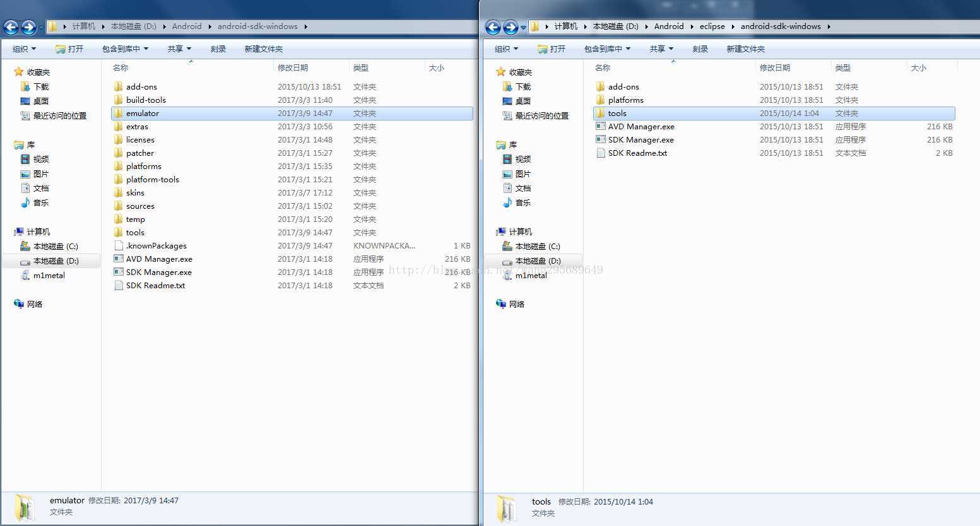Click SDK Manager.exe icon in left window
The height and width of the screenshot is (526, 980).
pyautogui.click(x=118, y=272)
